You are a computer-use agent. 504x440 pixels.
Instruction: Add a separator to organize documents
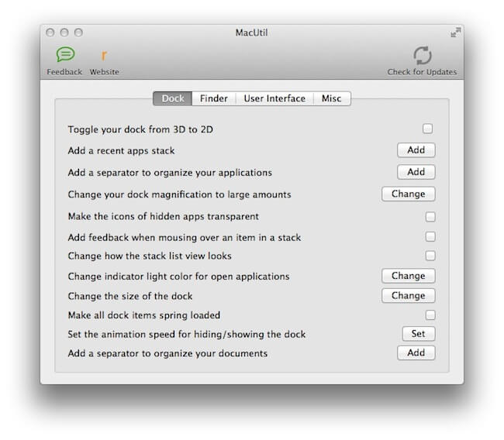[416, 352]
